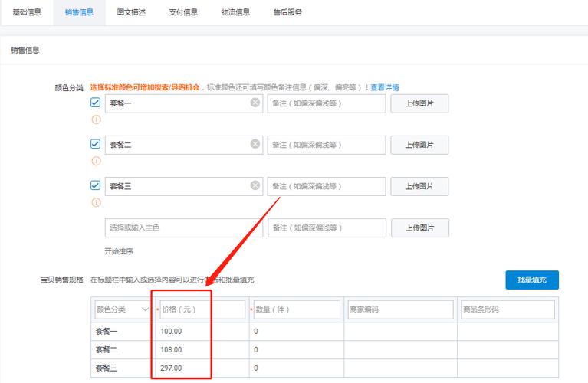588x383 pixels.
Task: Open the 查看详情 link
Action: coord(384,87)
